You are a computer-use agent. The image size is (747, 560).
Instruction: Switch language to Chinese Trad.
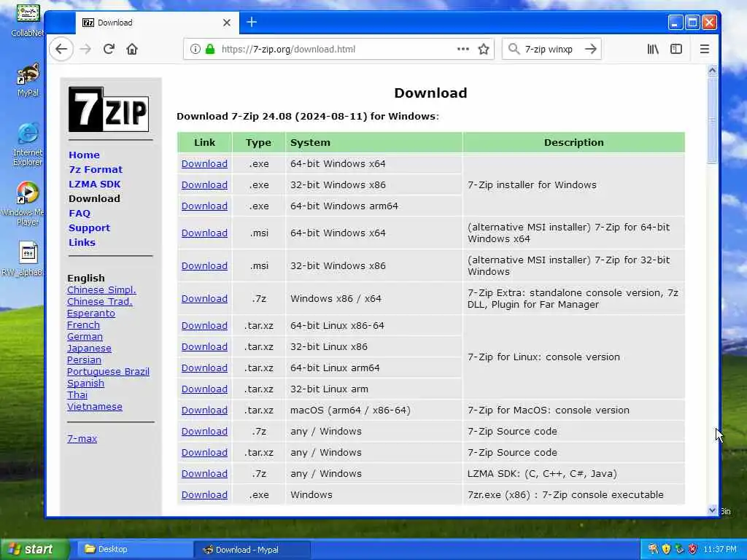99,301
